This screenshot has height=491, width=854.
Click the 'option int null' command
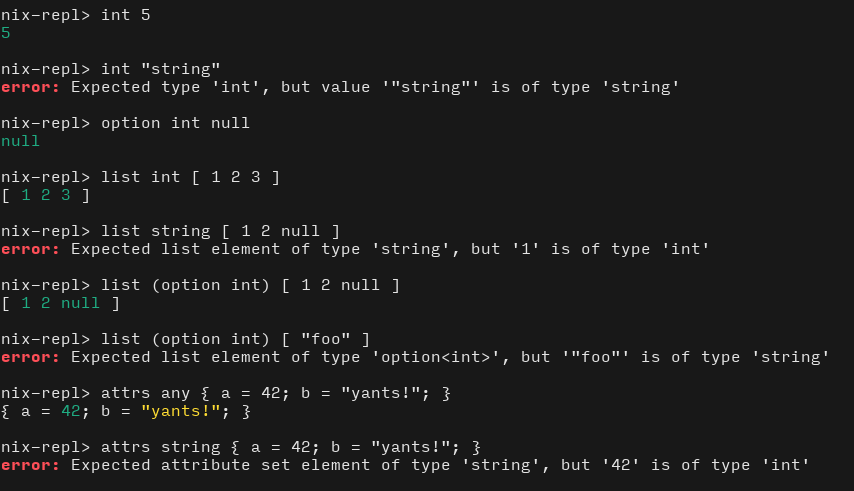pos(175,123)
